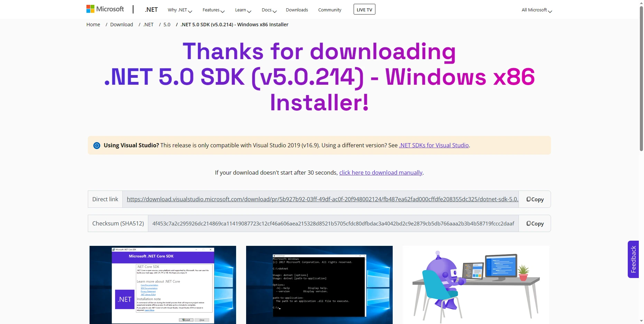
Task: Go to 5.0 breadcrumb
Action: [x=167, y=25]
